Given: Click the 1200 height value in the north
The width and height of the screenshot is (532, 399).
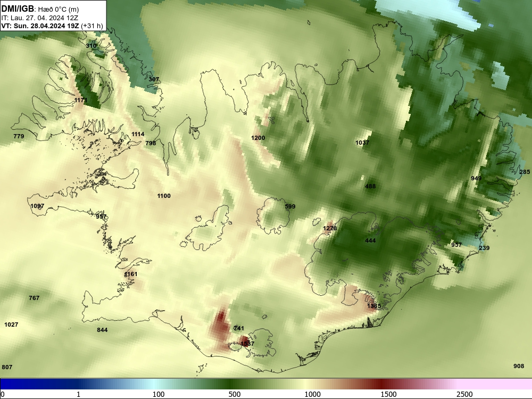Looking at the screenshot, I should (258, 138).
